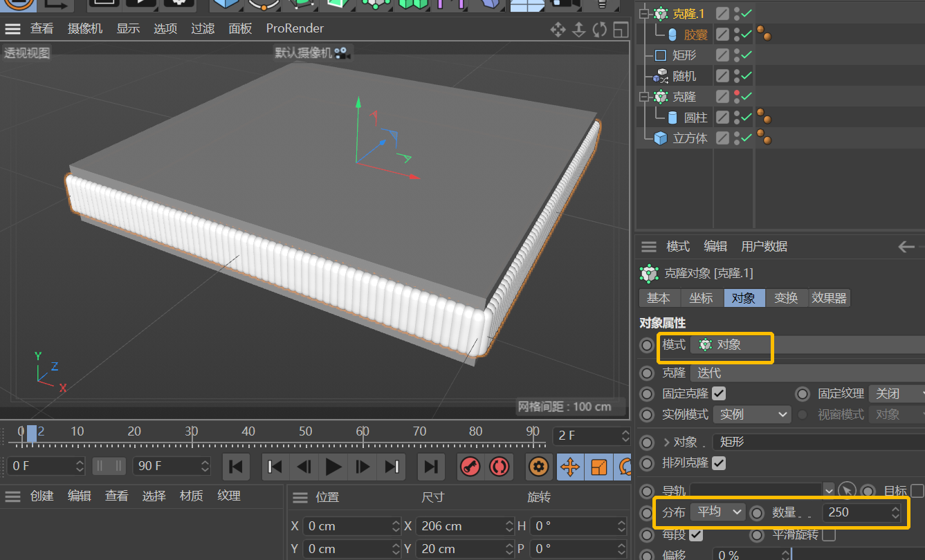Click the attribute manager back arrow

coord(906,246)
